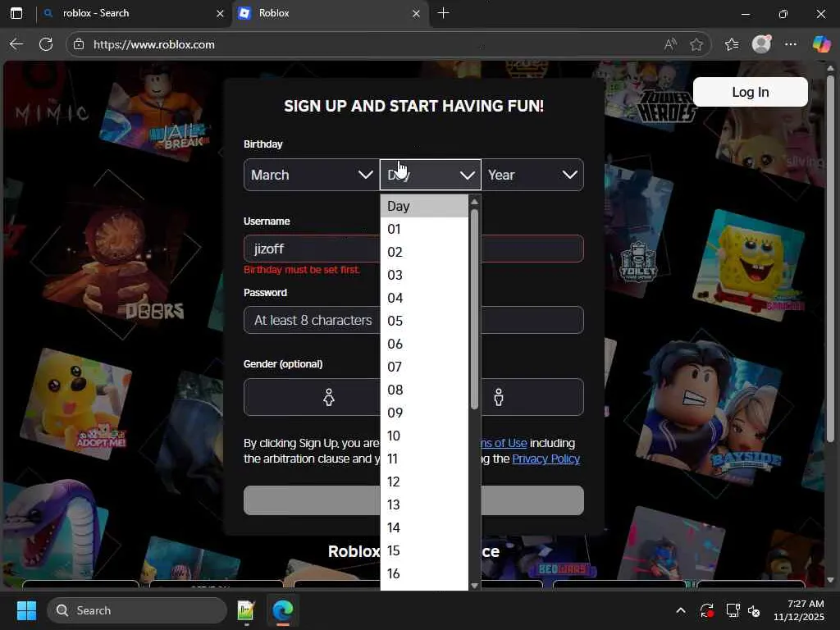This screenshot has width=840, height=630.
Task: Add page to favorites with star icon
Action: 696,44
